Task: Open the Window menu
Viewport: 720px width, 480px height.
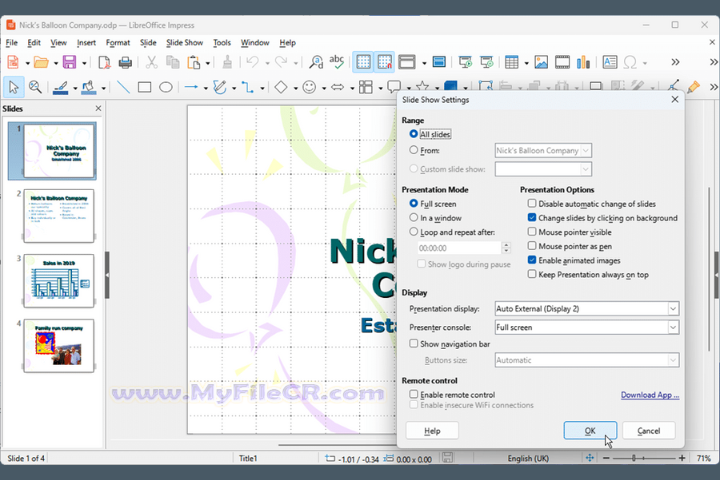Action: [255, 43]
